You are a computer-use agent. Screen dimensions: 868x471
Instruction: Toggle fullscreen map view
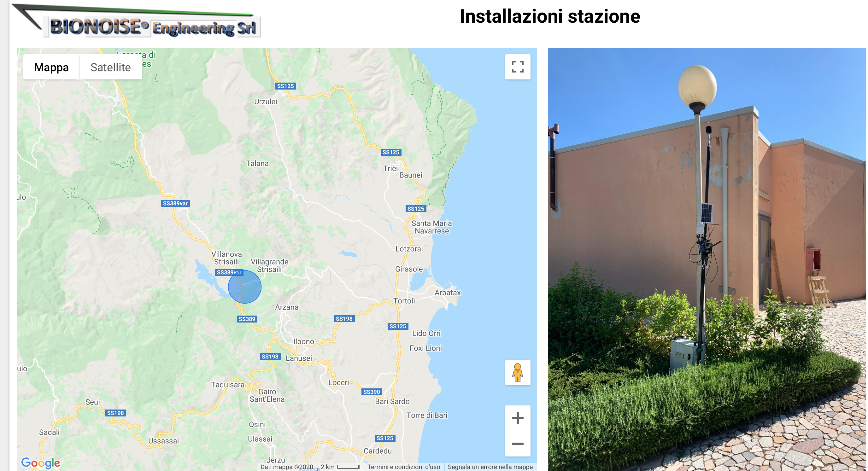(x=518, y=67)
